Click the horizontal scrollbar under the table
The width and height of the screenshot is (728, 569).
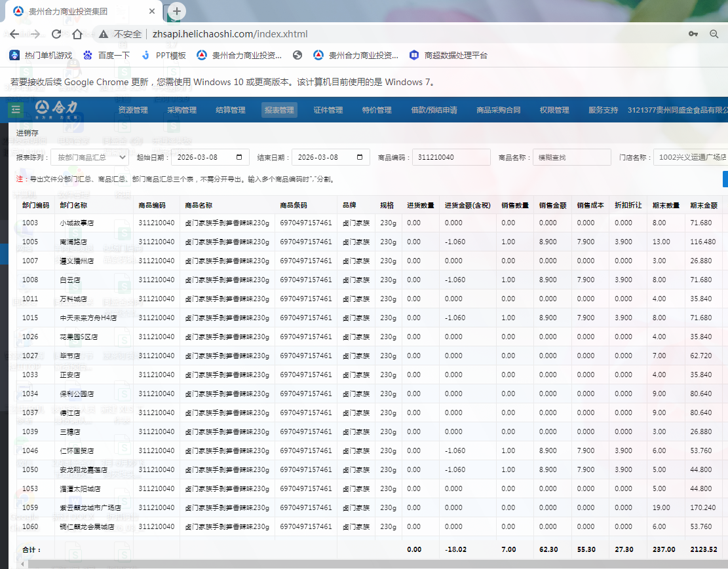(328, 564)
